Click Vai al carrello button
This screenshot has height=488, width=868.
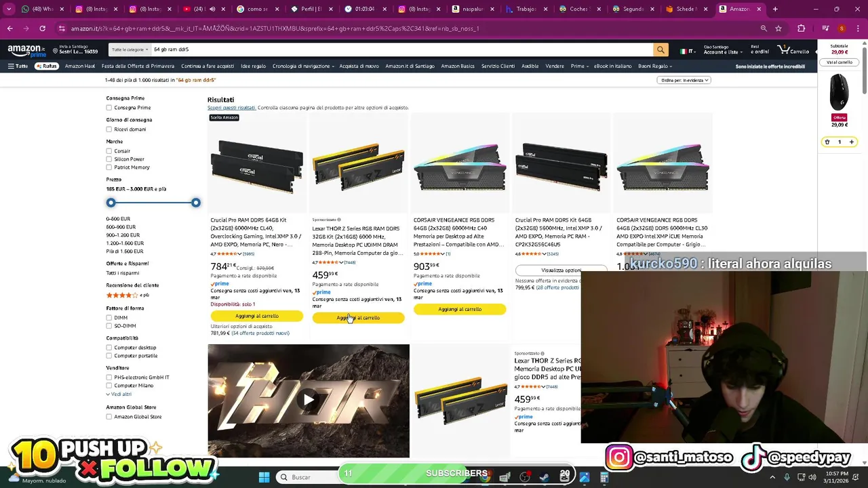pos(840,62)
